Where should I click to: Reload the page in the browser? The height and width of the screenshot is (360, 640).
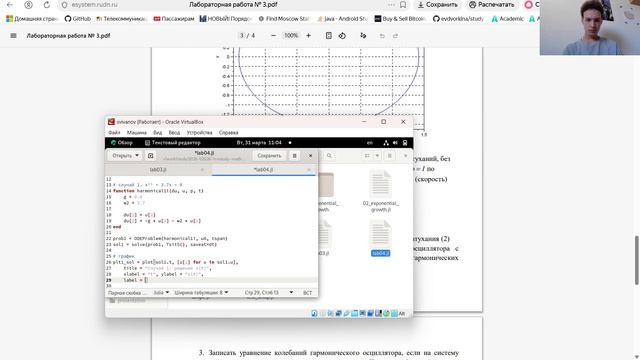(47, 5)
